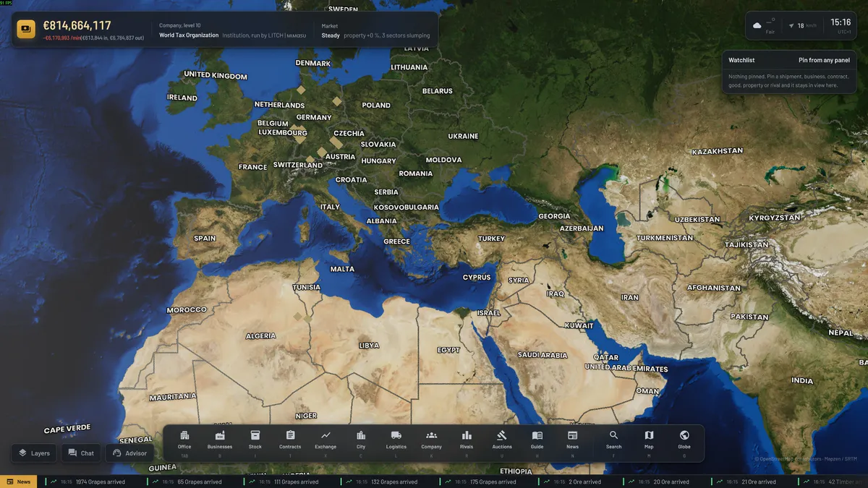This screenshot has height=488, width=868.
Task: Click the €814,664,117 balance
Action: pyautogui.click(x=77, y=25)
